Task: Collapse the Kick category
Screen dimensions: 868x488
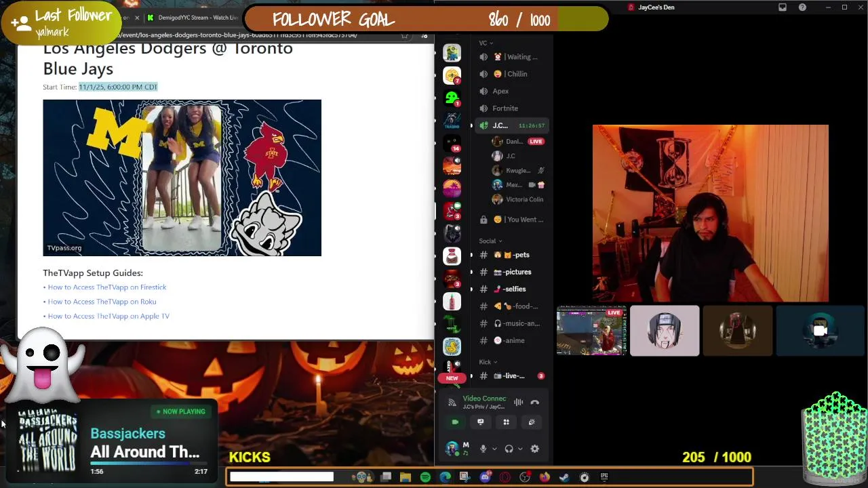Action: [x=488, y=362]
